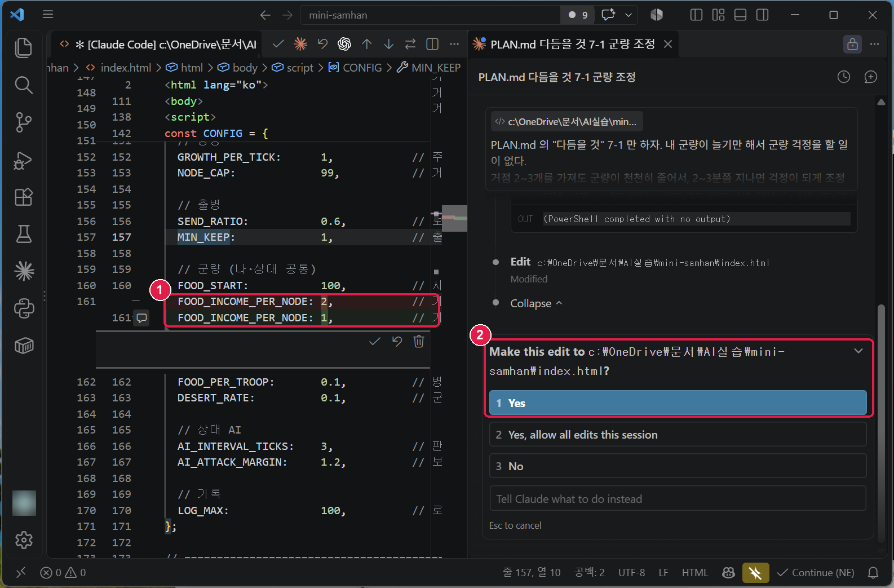894x588 pixels.
Task: Toggle the hamburger application menu
Action: [x=48, y=15]
